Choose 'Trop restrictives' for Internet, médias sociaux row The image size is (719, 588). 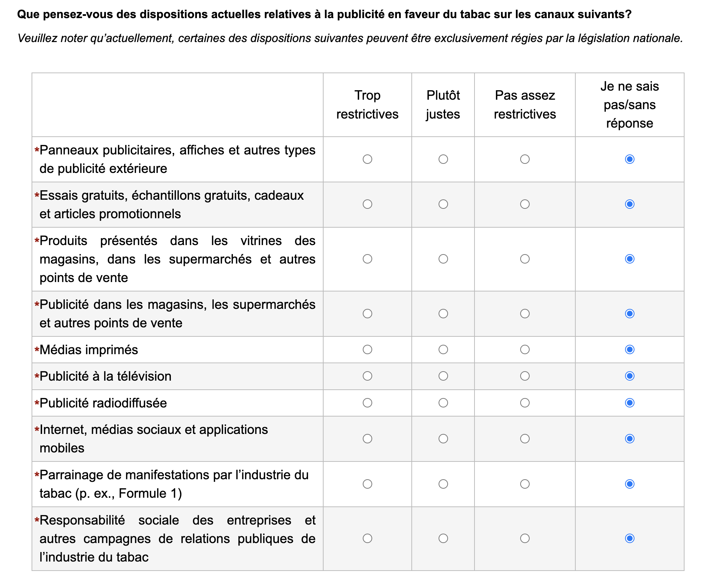click(x=367, y=439)
